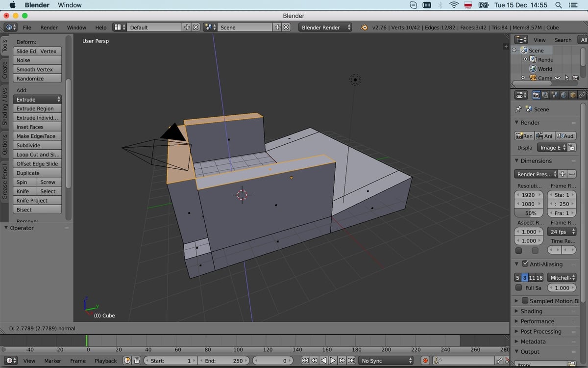
Task: Click the pin icon beside Scene in Properties
Action: tap(518, 109)
